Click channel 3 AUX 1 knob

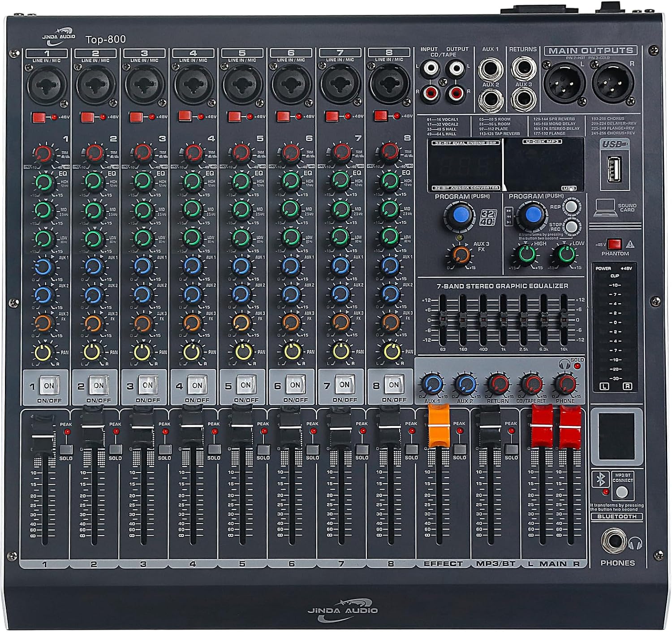click(x=142, y=266)
